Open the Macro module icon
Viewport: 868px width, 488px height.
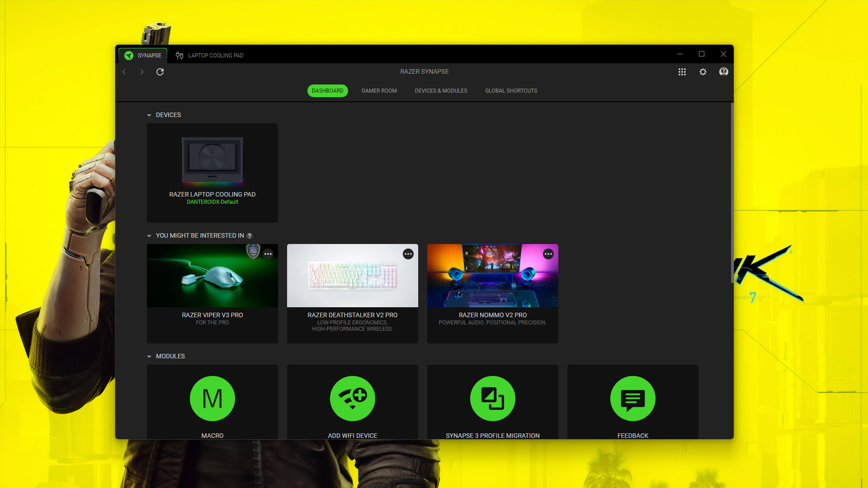[x=212, y=399]
